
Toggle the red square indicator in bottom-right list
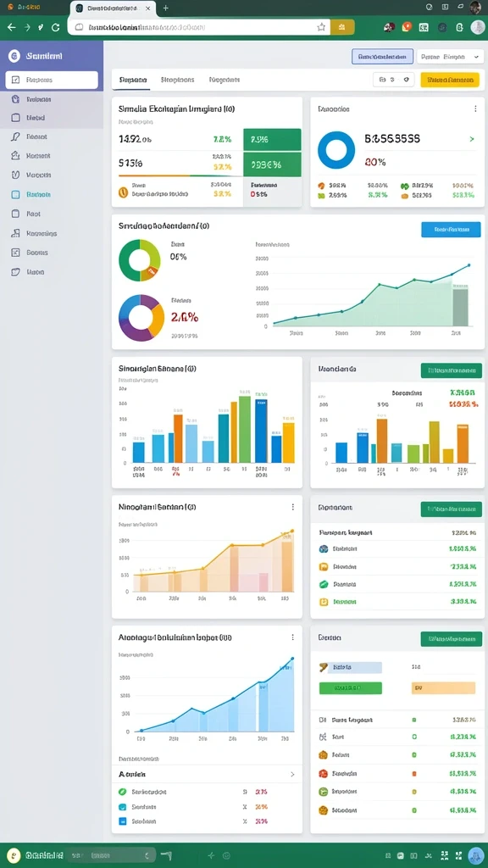[x=413, y=773]
